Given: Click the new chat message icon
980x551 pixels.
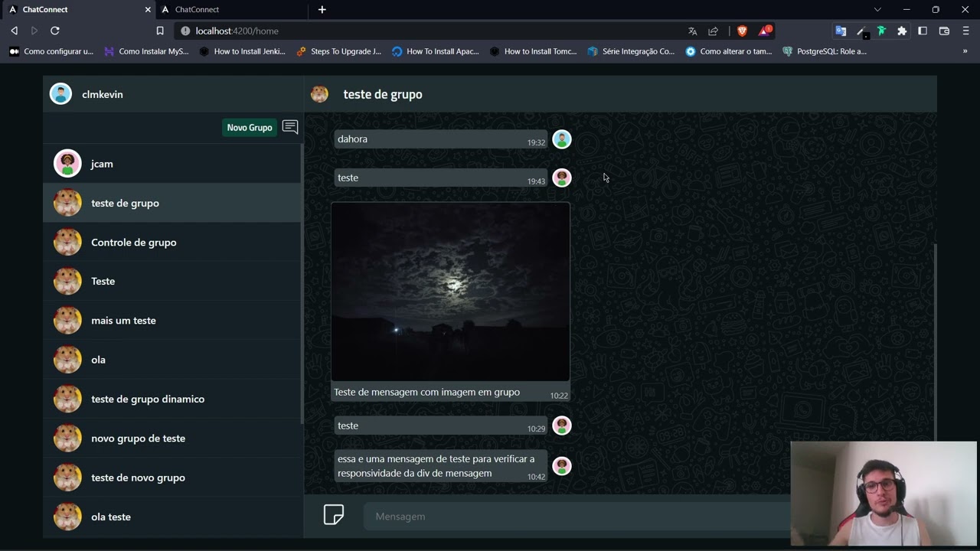Looking at the screenshot, I should [290, 127].
